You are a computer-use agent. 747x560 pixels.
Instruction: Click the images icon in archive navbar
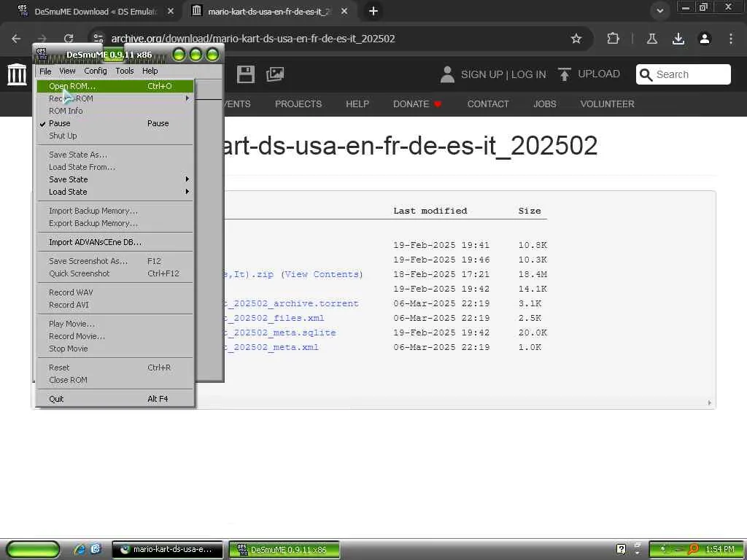275,74
